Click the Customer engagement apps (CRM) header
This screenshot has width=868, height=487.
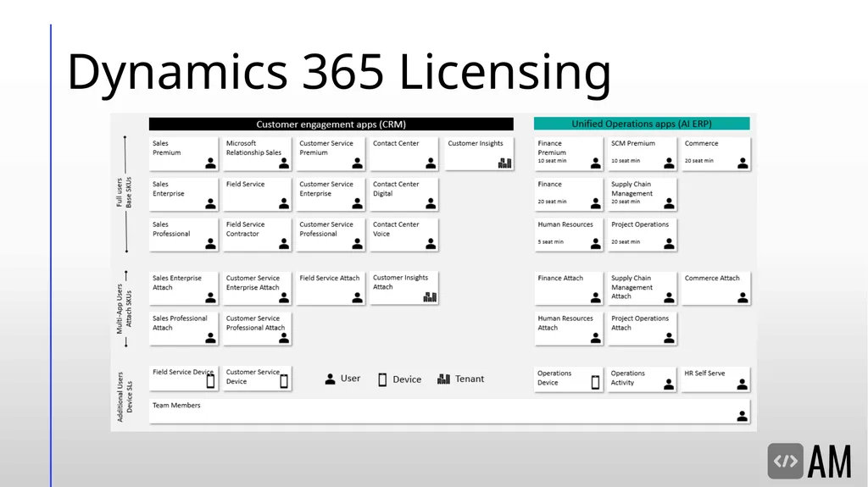click(x=331, y=124)
